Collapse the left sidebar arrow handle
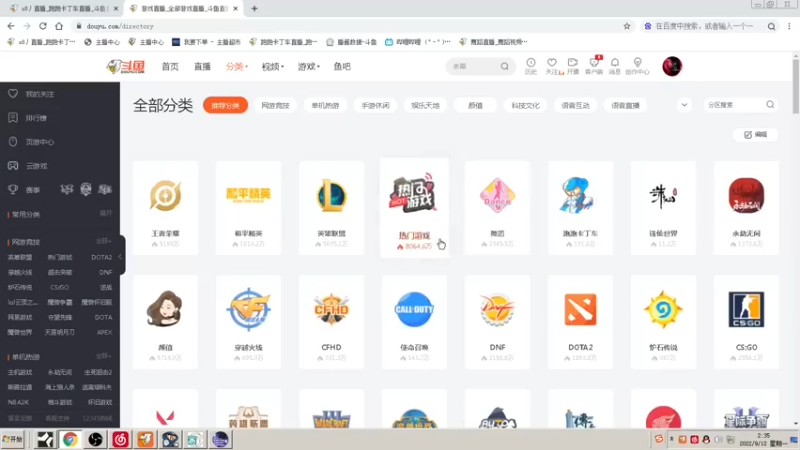The height and width of the screenshot is (450, 800). click(121, 257)
